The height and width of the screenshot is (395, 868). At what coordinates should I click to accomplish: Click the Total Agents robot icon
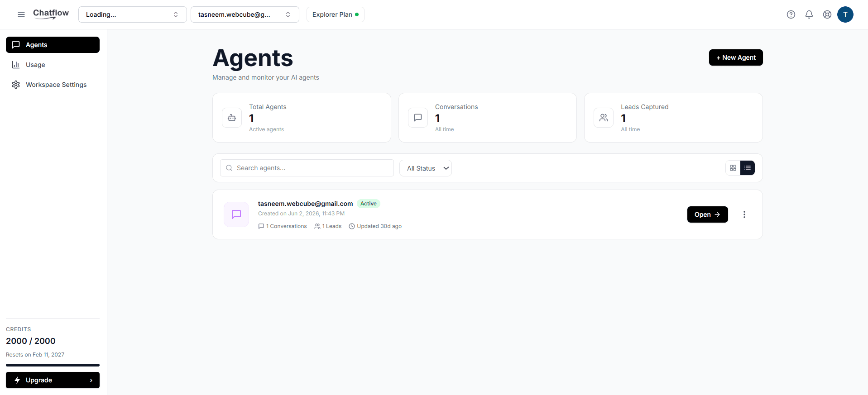(x=232, y=118)
